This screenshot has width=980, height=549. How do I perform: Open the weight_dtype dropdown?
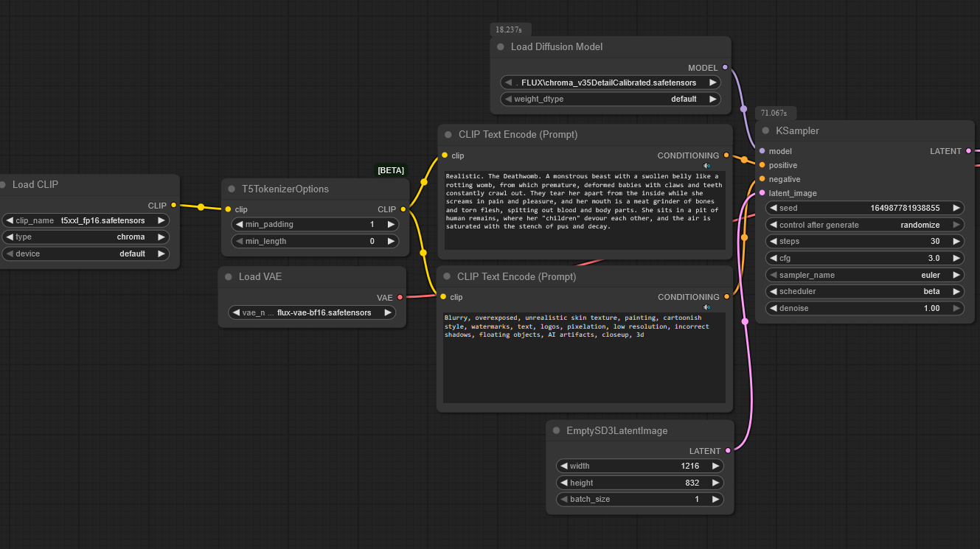[611, 99]
